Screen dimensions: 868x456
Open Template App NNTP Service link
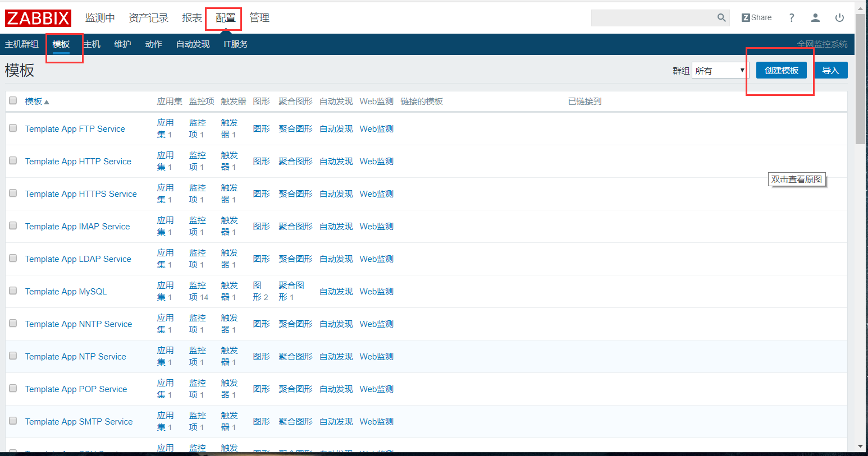[x=79, y=324]
